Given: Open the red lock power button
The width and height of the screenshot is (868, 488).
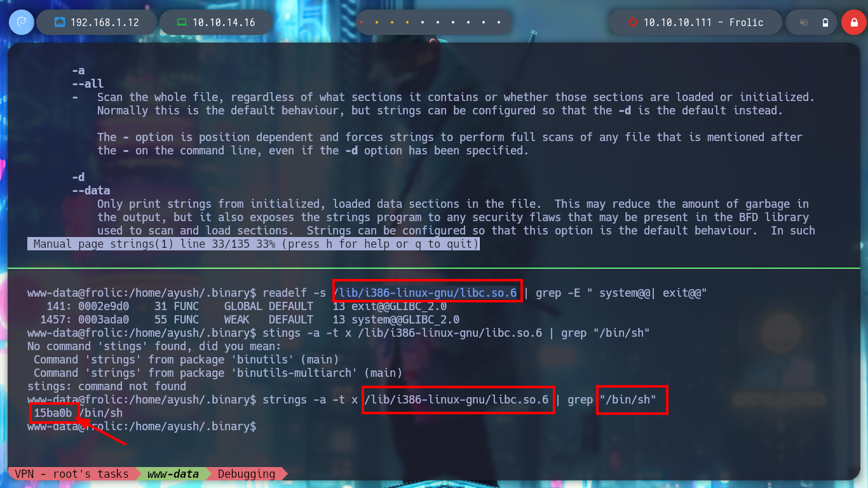Looking at the screenshot, I should 853,22.
